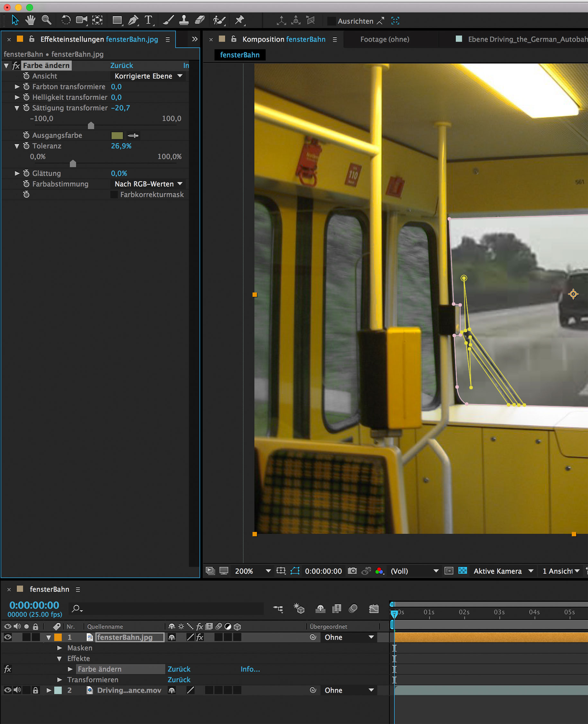The width and height of the screenshot is (588, 724).
Task: Select the Pen tool in toolbar
Action: pyautogui.click(x=133, y=20)
